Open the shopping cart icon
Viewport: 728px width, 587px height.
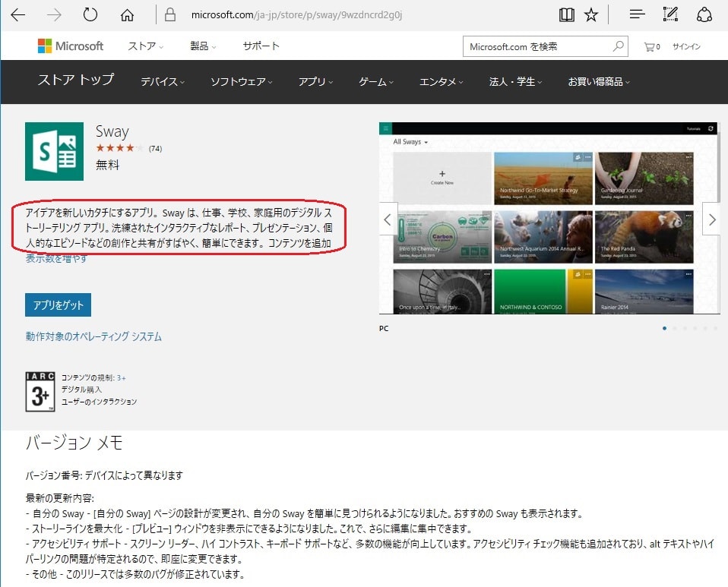point(651,47)
